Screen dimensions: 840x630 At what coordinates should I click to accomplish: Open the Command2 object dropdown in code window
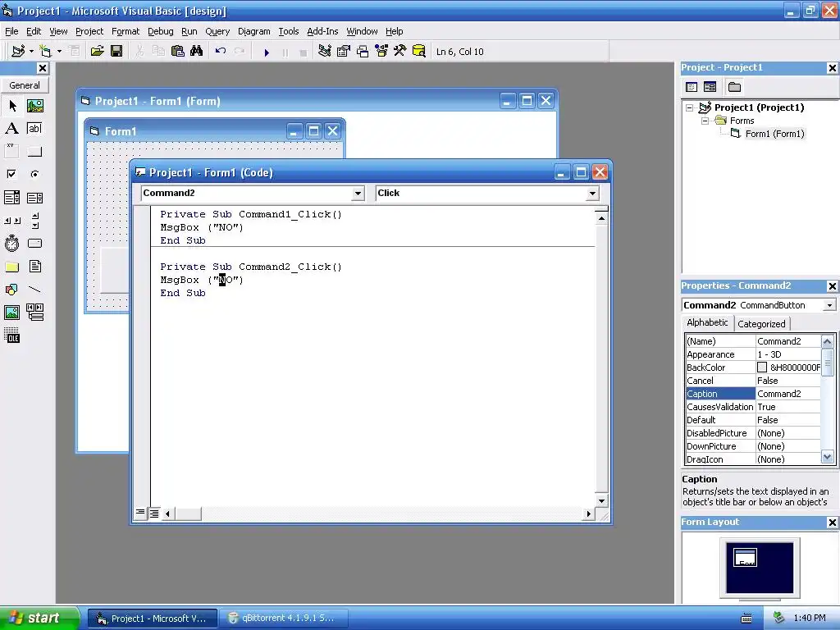tap(358, 194)
